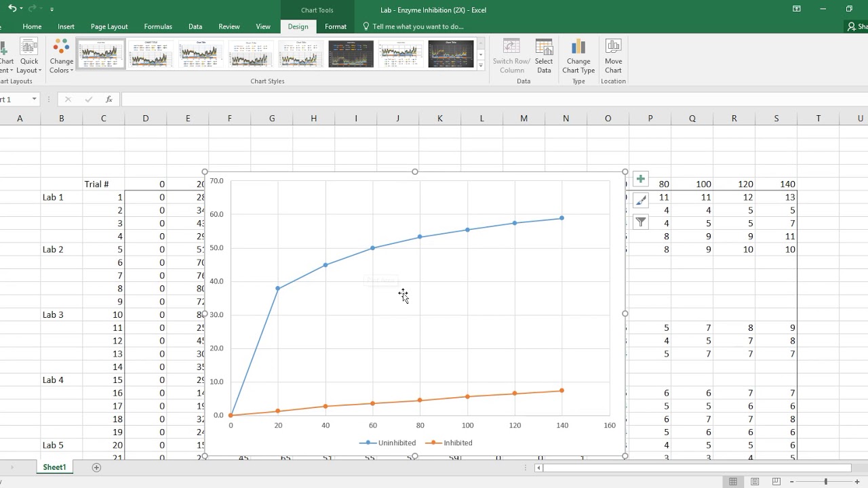Open the Customize Quick Access Toolbar arrow
This screenshot has height=488, width=868.
coord(52,9)
